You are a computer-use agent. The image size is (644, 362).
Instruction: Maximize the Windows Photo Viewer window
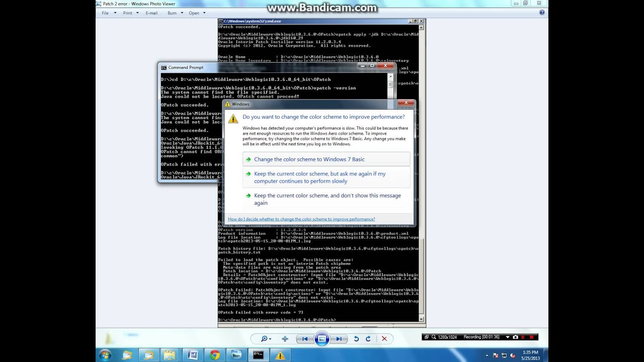point(525,3)
